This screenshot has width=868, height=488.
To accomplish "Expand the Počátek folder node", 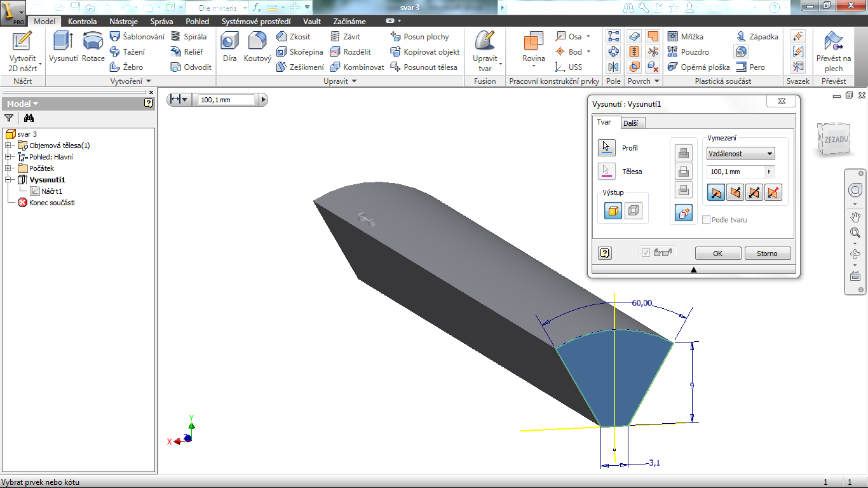I will coord(8,168).
